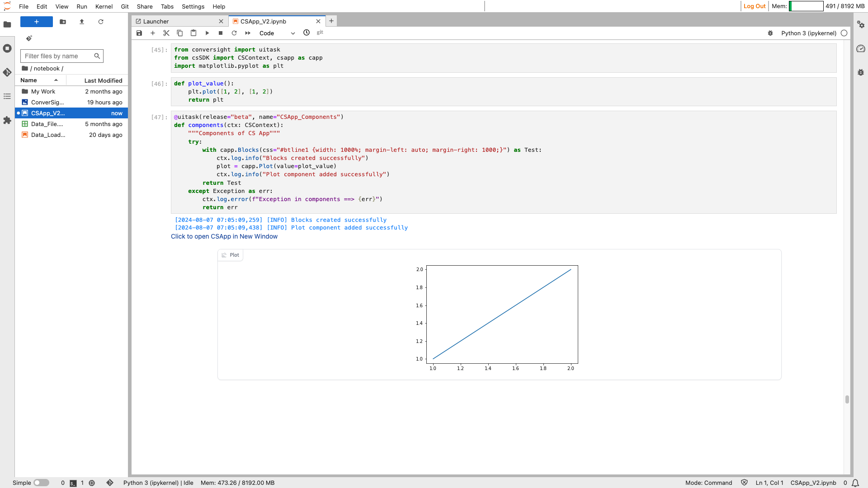868x488 pixels.
Task: Click the kernel status circle indicator
Action: tap(844, 33)
